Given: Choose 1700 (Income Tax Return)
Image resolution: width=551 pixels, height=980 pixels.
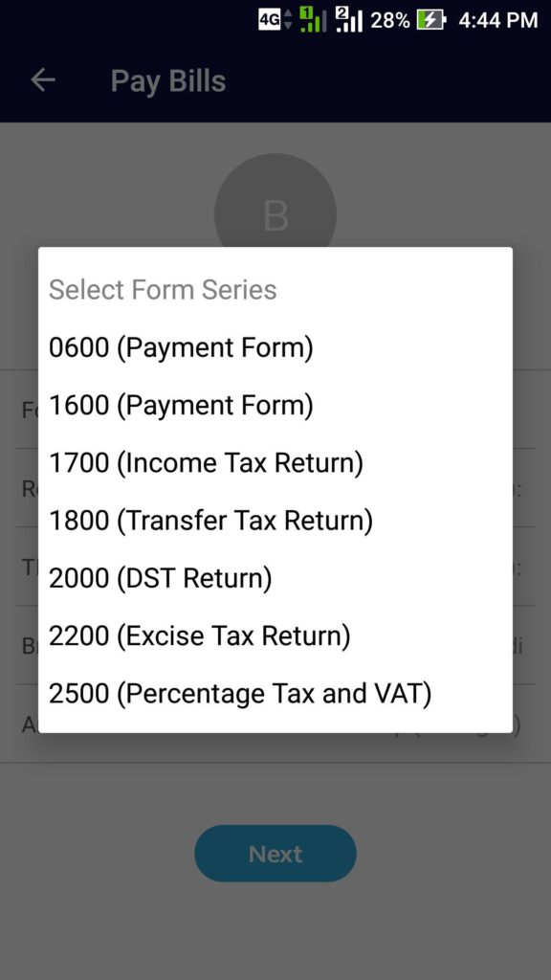Looking at the screenshot, I should click(275, 463).
